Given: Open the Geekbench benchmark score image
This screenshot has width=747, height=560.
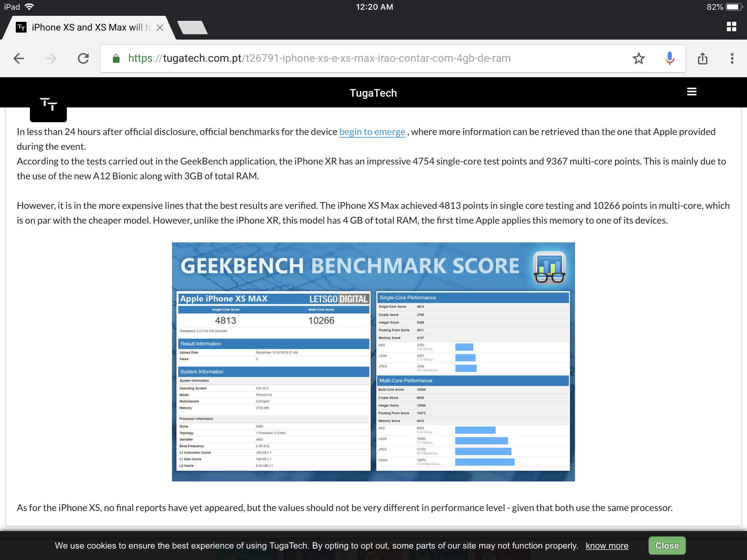Looking at the screenshot, I should [x=373, y=362].
